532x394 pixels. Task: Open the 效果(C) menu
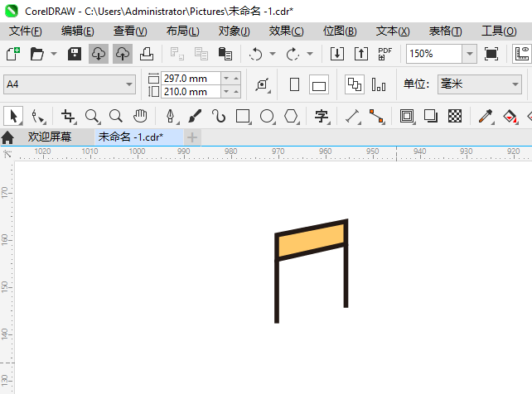287,31
